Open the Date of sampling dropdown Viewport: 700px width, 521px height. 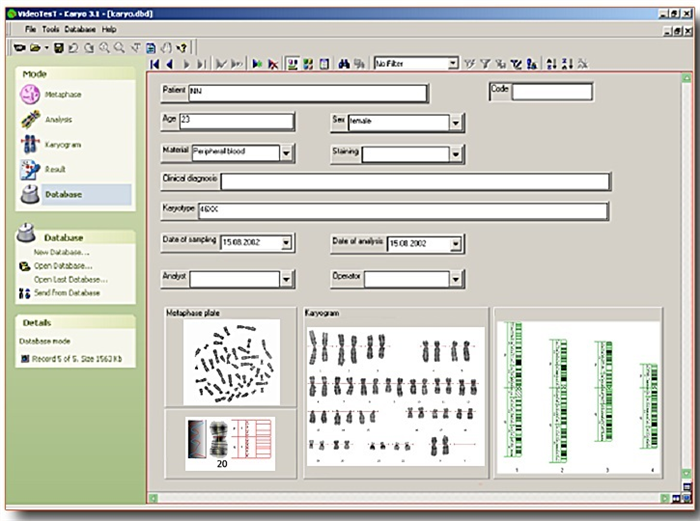[286, 242]
